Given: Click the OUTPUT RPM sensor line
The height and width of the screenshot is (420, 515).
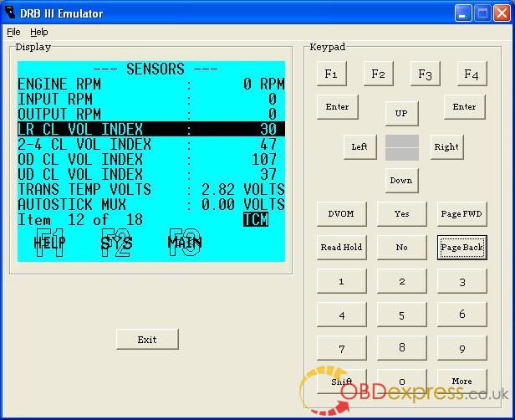Looking at the screenshot, I should [151, 114].
